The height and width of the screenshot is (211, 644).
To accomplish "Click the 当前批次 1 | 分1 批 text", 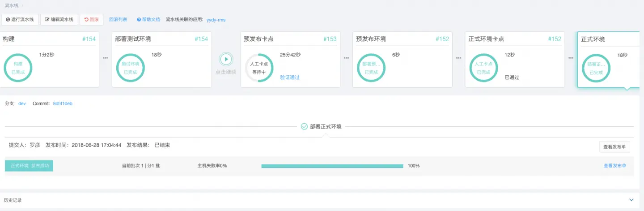I will tap(141, 166).
